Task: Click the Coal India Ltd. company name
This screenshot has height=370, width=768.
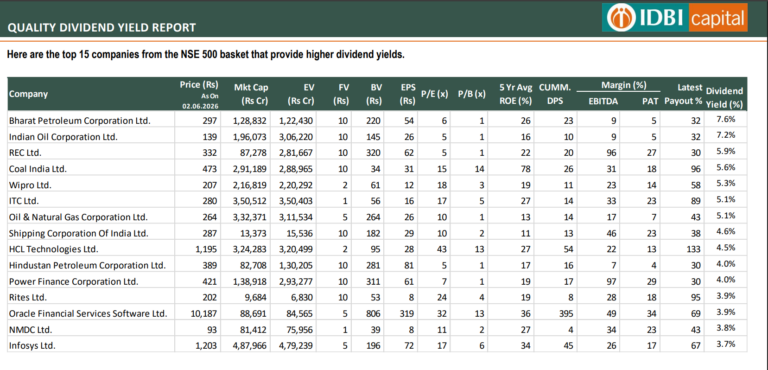Action: pos(37,169)
